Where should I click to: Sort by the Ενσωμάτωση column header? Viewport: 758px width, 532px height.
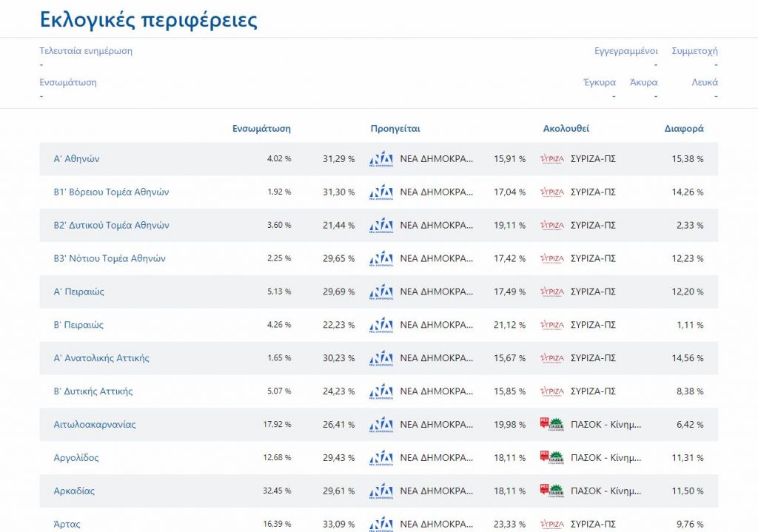coord(261,129)
